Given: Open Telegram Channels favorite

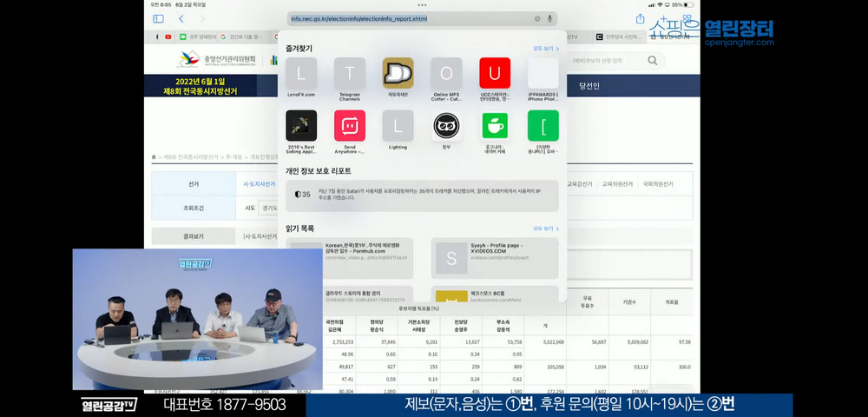Looking at the screenshot, I should (x=350, y=74).
